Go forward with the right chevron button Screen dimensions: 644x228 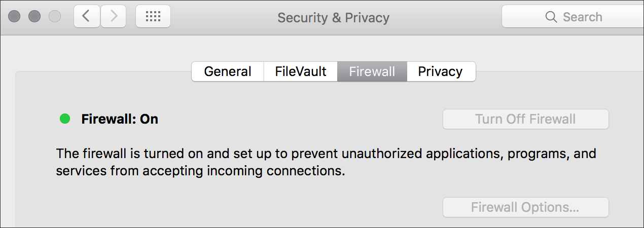click(x=113, y=17)
